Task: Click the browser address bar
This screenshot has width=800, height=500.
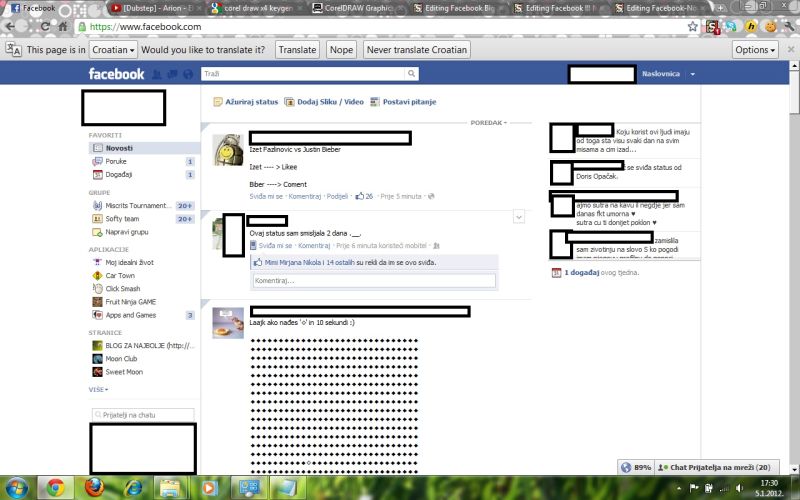Action: click(385, 27)
